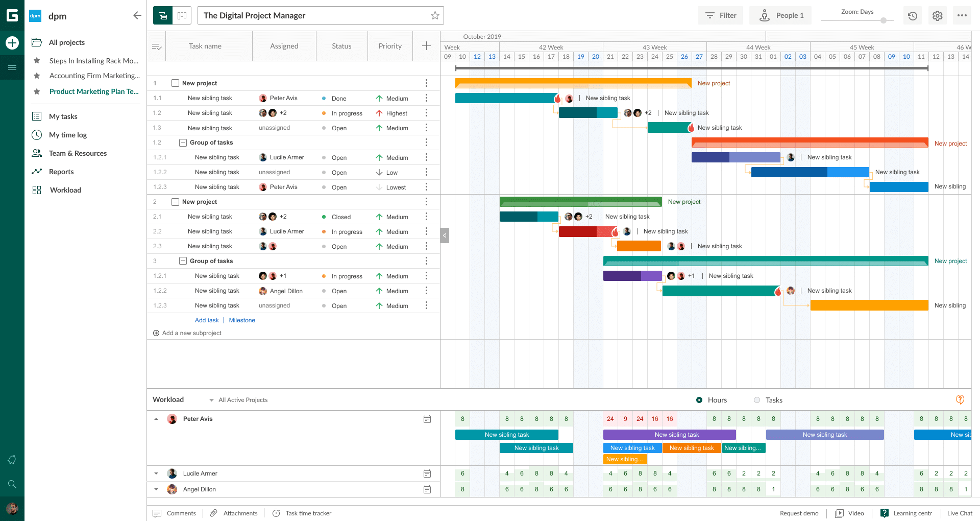Click the Request demo button

pos(799,513)
